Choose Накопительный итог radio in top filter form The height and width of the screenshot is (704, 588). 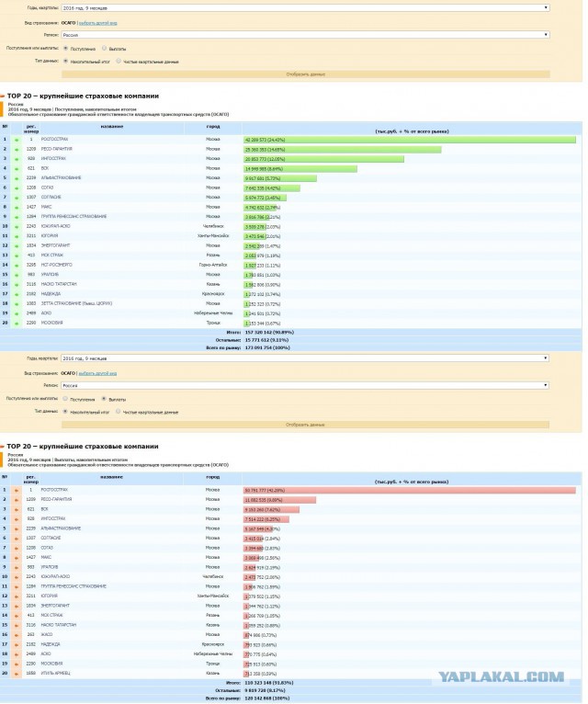[65, 61]
